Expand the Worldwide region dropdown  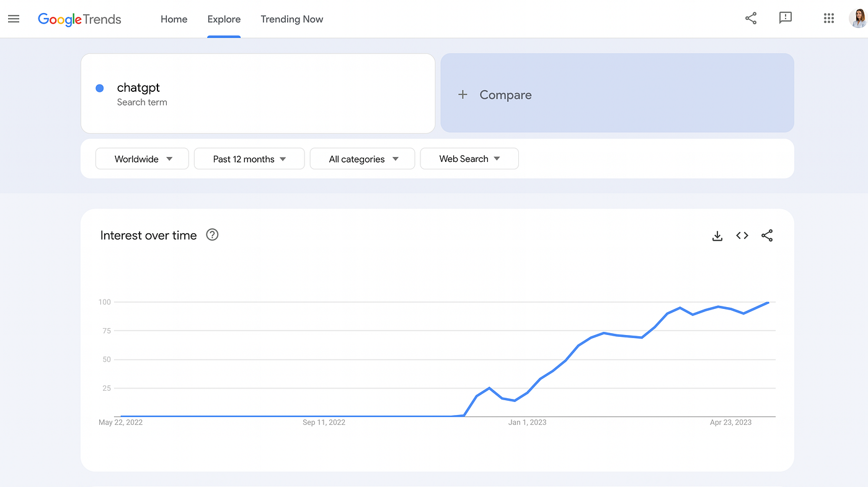pos(142,159)
